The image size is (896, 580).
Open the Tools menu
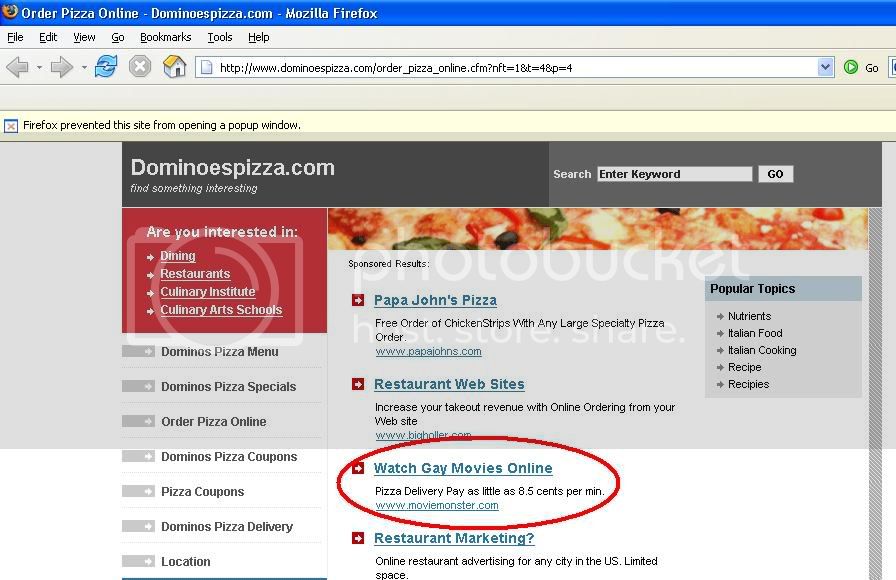[x=219, y=37]
